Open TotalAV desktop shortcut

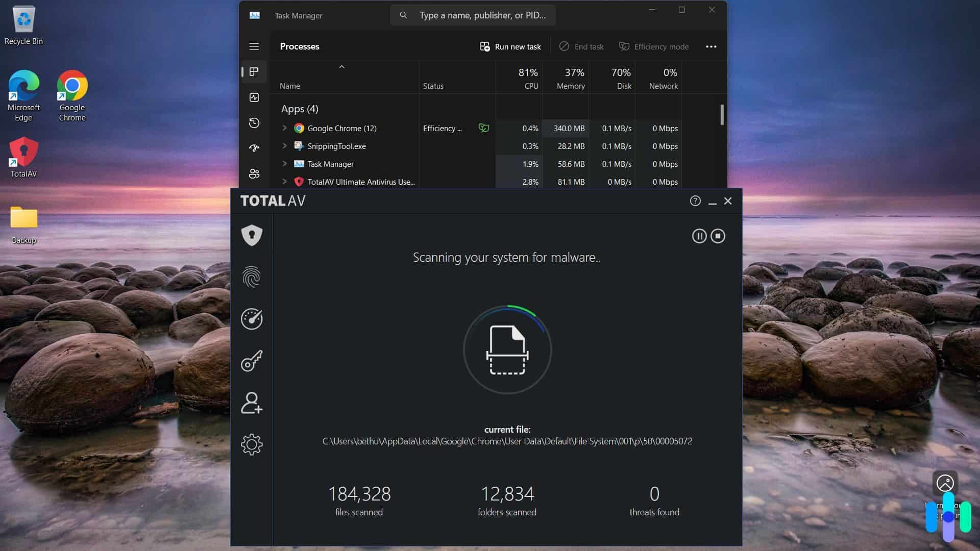coord(23,157)
